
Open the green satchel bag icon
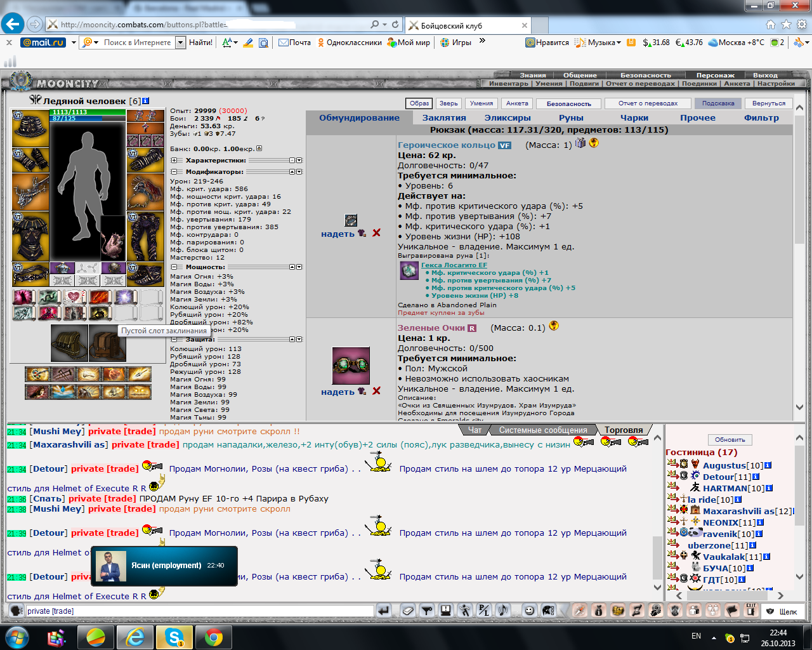pos(69,343)
